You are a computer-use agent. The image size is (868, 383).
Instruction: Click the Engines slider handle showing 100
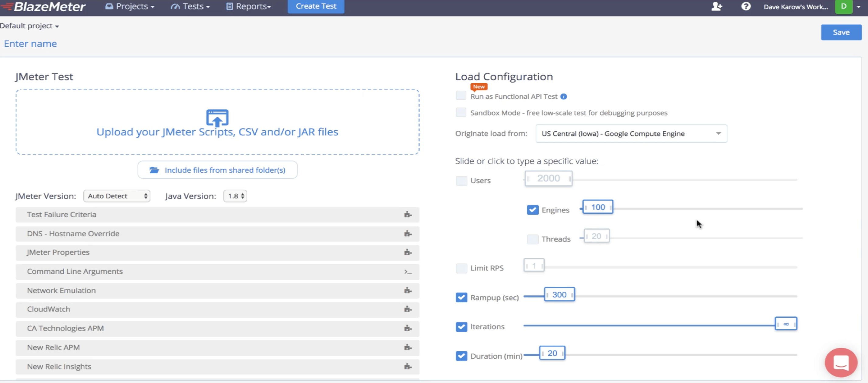(598, 207)
